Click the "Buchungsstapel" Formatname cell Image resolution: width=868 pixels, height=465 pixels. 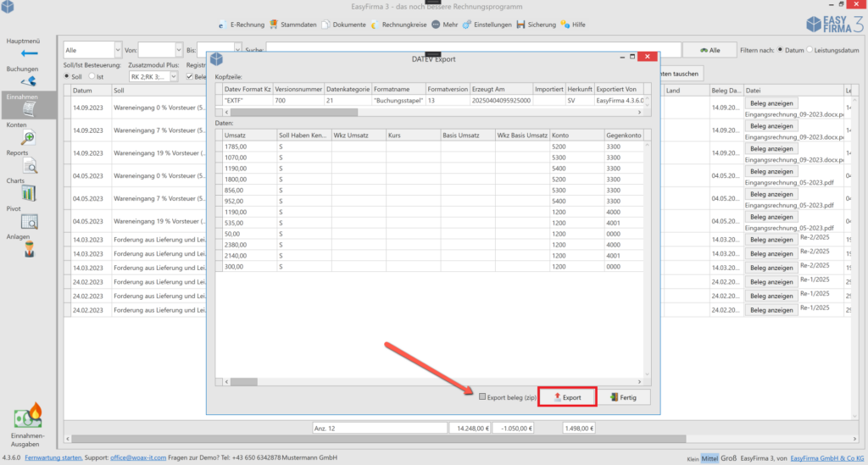pyautogui.click(x=398, y=101)
